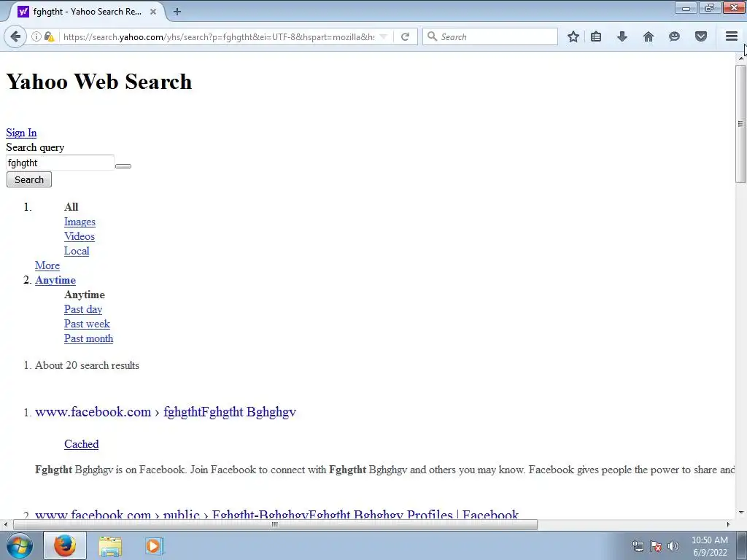Click the vertical scrollbar thumb
Viewport: 747px width, 560px height.
(740, 124)
